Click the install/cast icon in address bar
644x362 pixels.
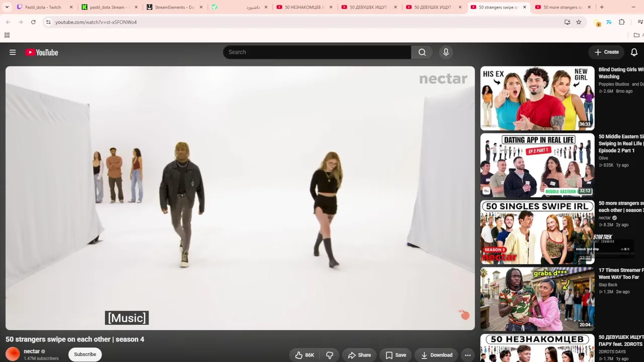(x=567, y=22)
